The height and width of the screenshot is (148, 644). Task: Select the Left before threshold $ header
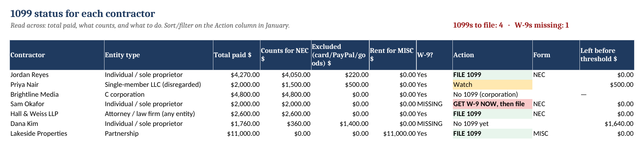607,55
